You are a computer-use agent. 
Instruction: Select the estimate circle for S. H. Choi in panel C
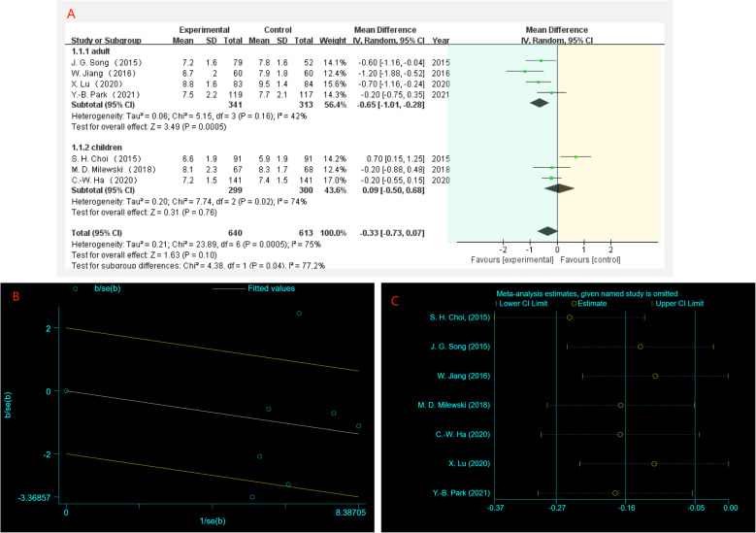click(570, 317)
